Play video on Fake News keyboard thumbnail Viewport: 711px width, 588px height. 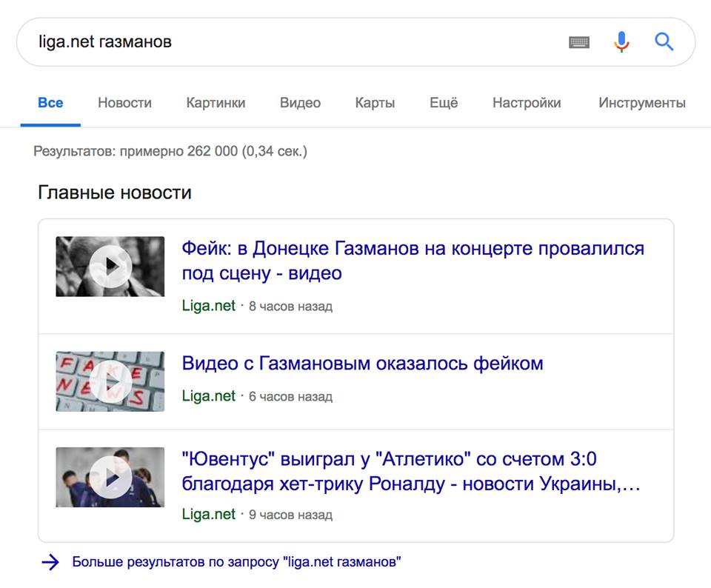(x=110, y=381)
